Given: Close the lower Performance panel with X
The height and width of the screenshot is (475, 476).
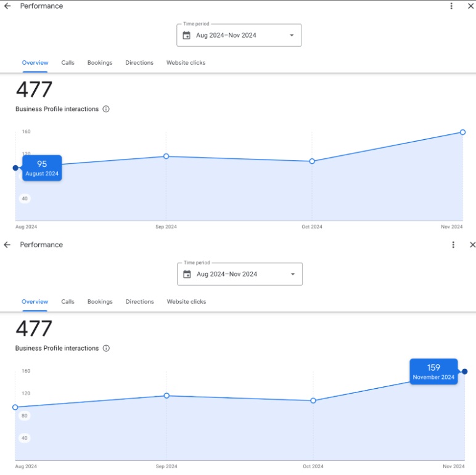Looking at the screenshot, I should [x=472, y=245].
